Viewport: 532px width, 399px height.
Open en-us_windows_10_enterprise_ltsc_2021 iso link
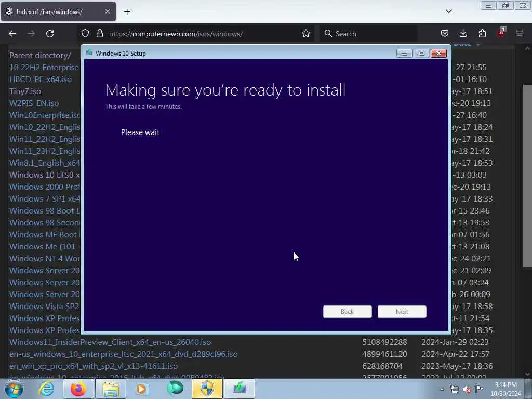coord(123,354)
